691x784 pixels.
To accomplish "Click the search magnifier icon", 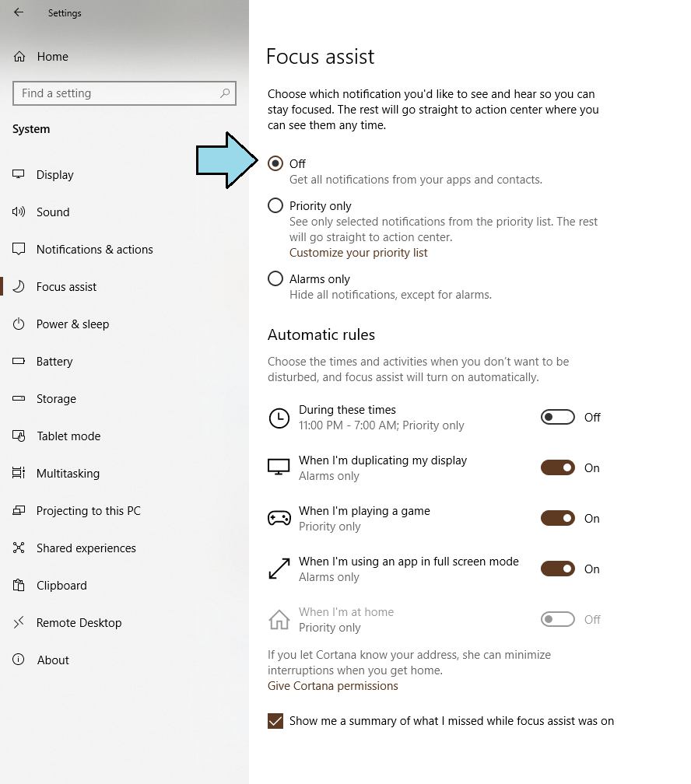I will click(225, 93).
